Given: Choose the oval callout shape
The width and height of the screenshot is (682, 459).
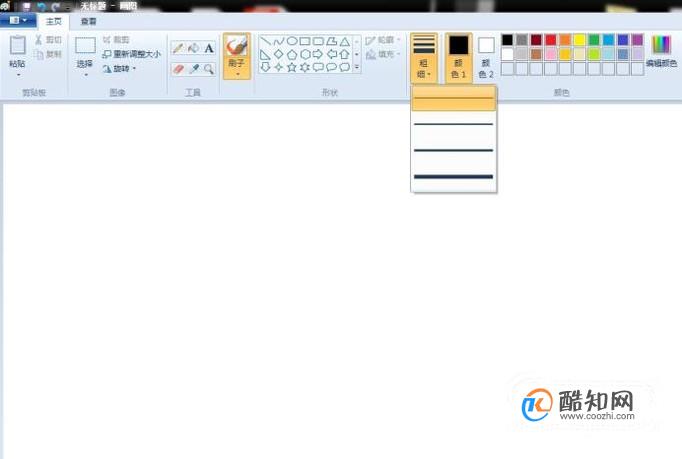Looking at the screenshot, I should coord(332,67).
